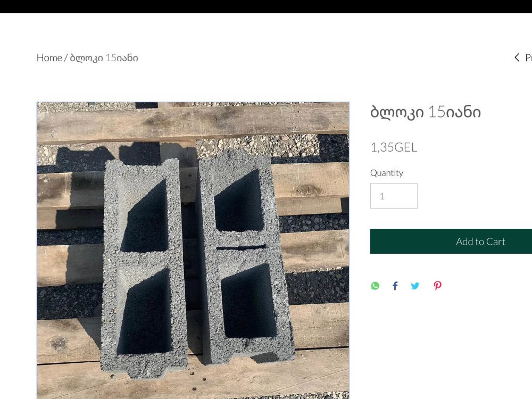Share the product on WhatsApp
This screenshot has height=399, width=532.
375,286
